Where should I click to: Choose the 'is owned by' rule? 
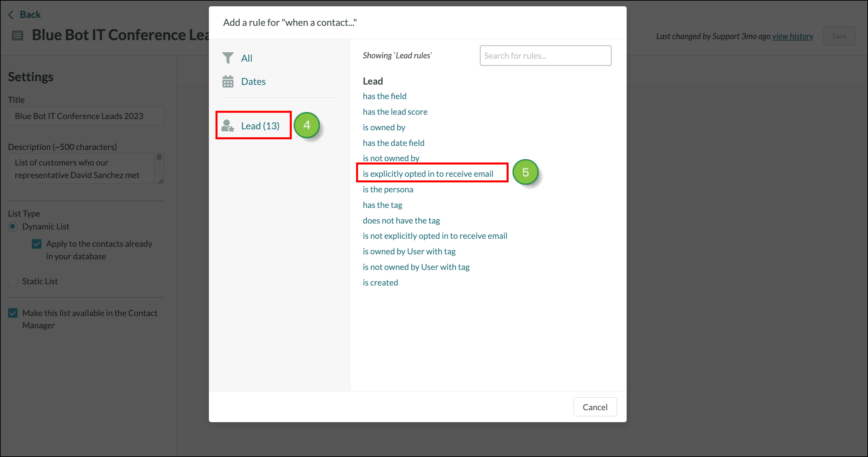point(384,127)
